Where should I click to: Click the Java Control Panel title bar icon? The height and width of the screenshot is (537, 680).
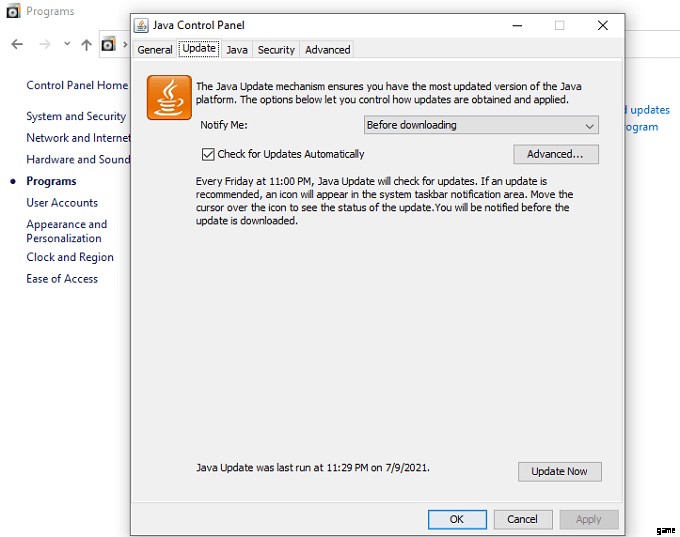(x=141, y=25)
